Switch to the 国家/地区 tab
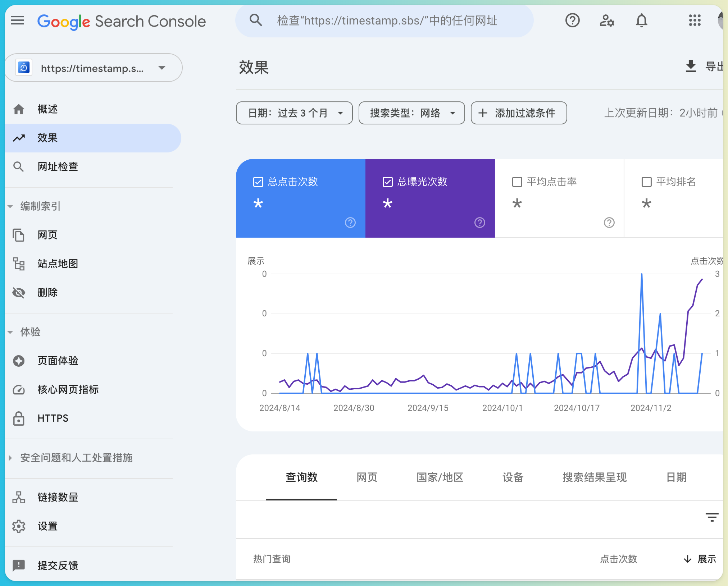This screenshot has width=728, height=586. point(440,477)
